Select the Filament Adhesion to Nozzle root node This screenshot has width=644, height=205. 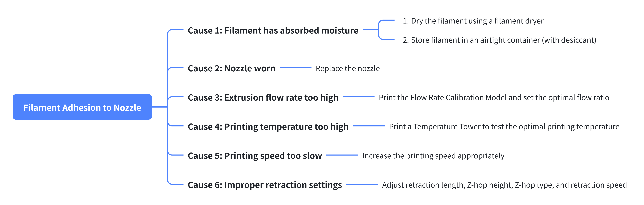pos(82,107)
